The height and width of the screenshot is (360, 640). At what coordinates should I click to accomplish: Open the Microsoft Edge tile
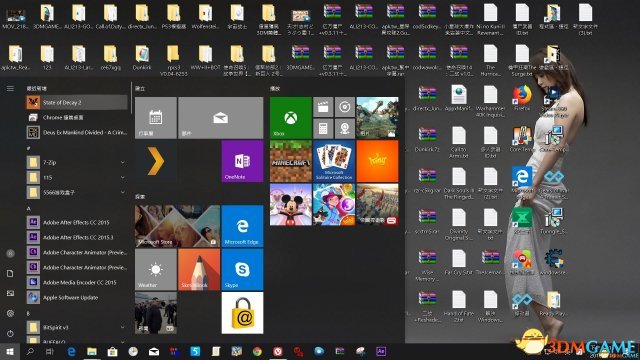(242, 226)
